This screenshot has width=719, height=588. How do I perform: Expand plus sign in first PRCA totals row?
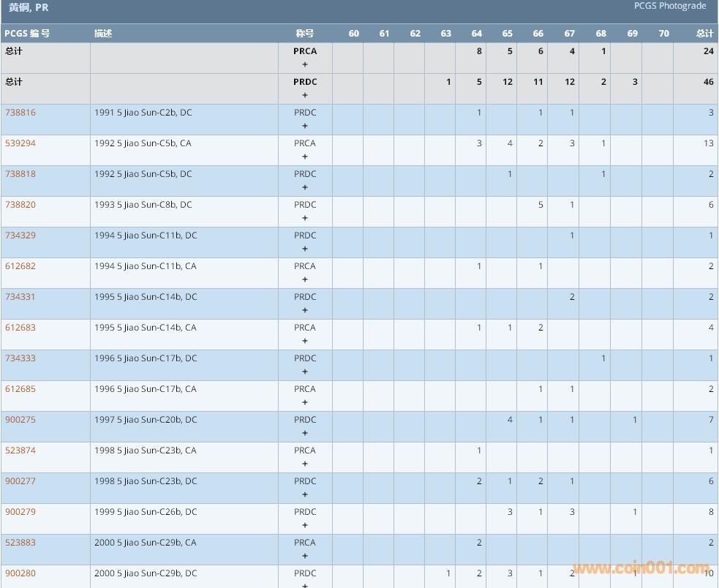pyautogui.click(x=305, y=64)
